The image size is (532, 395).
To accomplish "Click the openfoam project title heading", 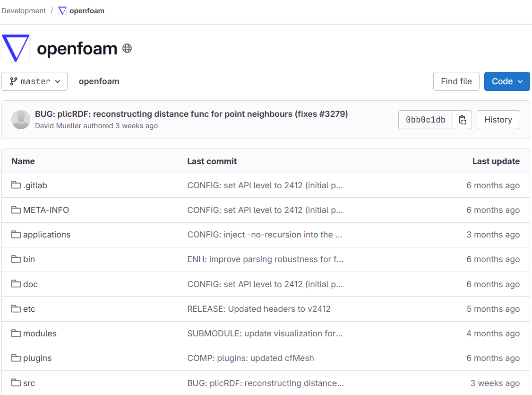I will point(77,48).
